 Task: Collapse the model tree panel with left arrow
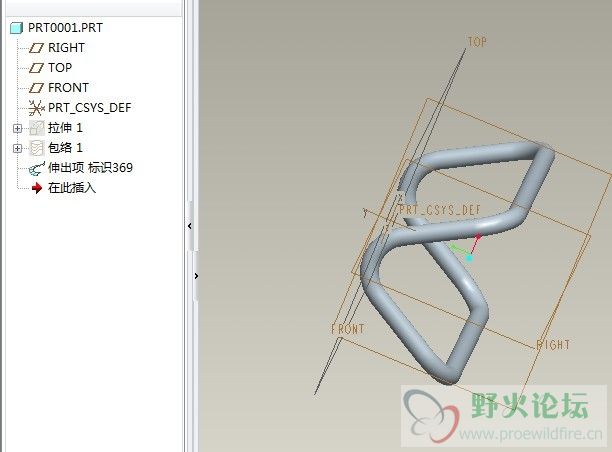(190, 226)
